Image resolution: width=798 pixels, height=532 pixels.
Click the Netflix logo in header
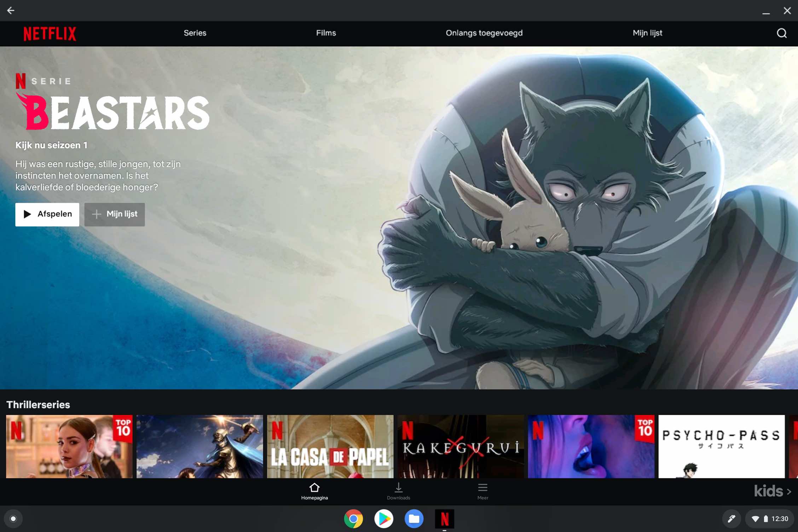click(x=50, y=34)
